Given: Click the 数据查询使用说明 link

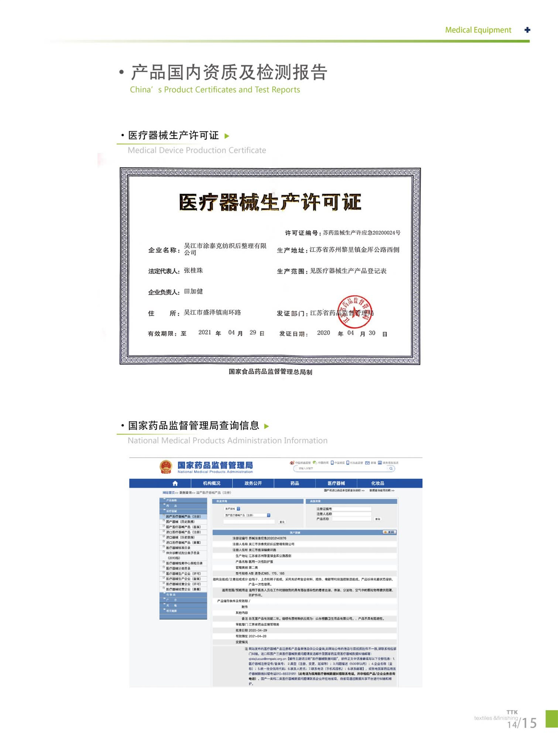Looking at the screenshot, I should click(x=382, y=490).
